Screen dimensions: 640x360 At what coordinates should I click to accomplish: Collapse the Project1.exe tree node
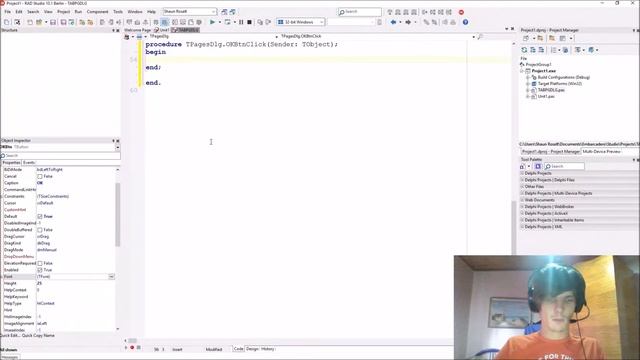click(x=522, y=71)
